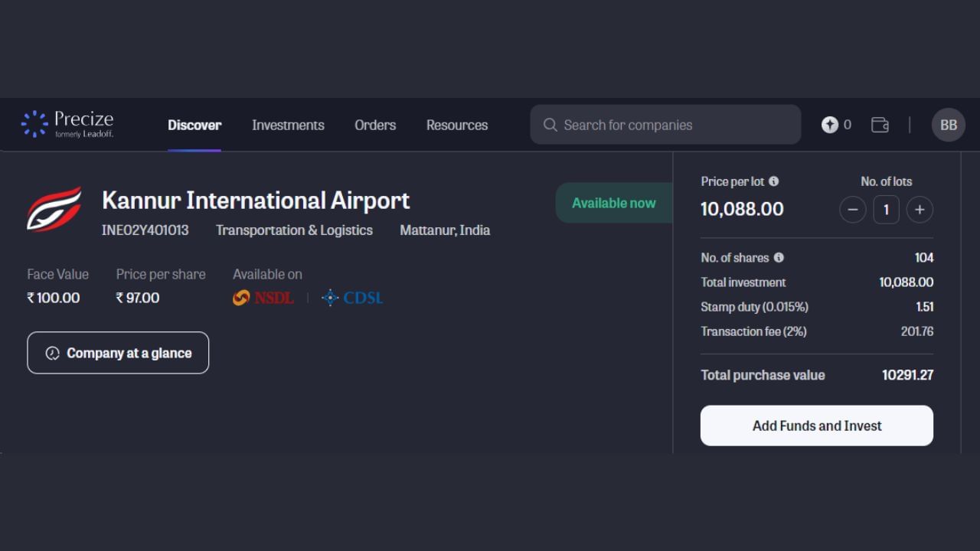Open the Resources tab
Viewport: 980px width, 551px height.
pos(457,125)
